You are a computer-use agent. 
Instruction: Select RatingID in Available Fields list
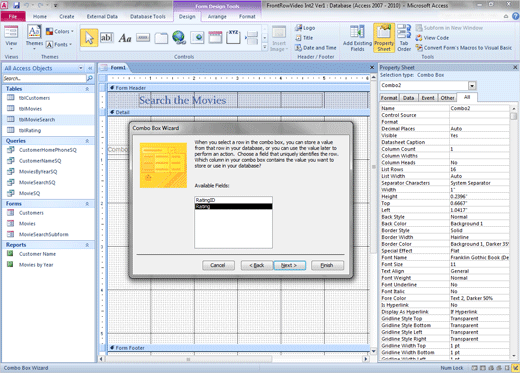coord(233,200)
